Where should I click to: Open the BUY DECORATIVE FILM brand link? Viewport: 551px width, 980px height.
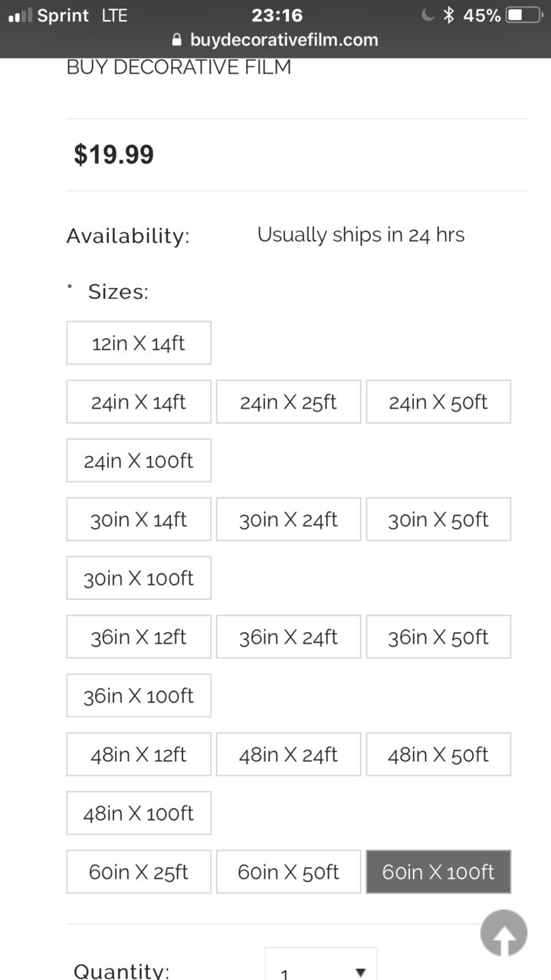coord(179,67)
